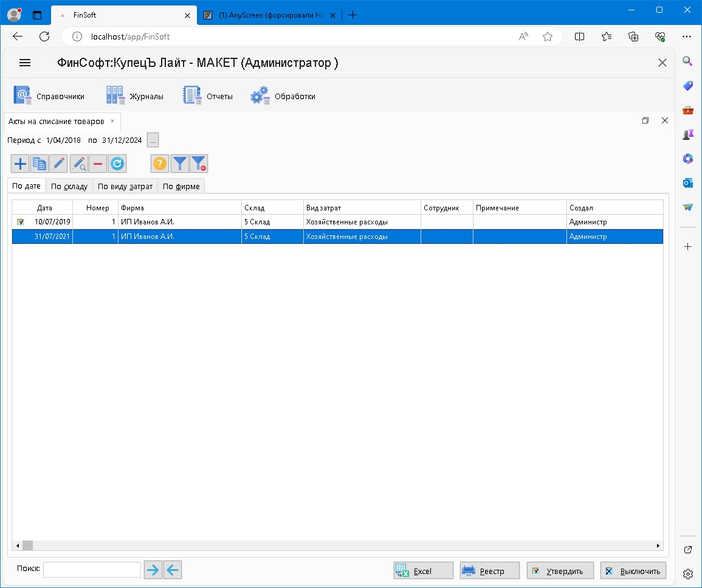Click the horizontal scrollbar right arrow
The height and width of the screenshot is (588, 702).
[x=658, y=545]
